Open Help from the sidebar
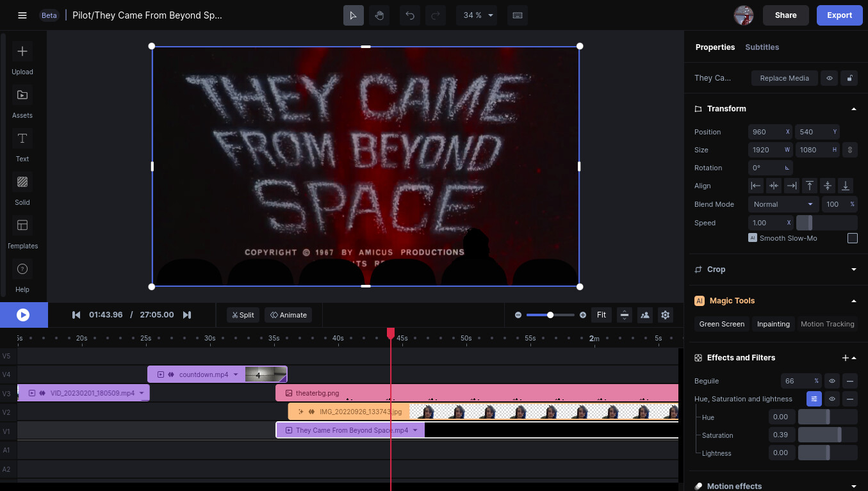The height and width of the screenshot is (491, 868). [22, 277]
